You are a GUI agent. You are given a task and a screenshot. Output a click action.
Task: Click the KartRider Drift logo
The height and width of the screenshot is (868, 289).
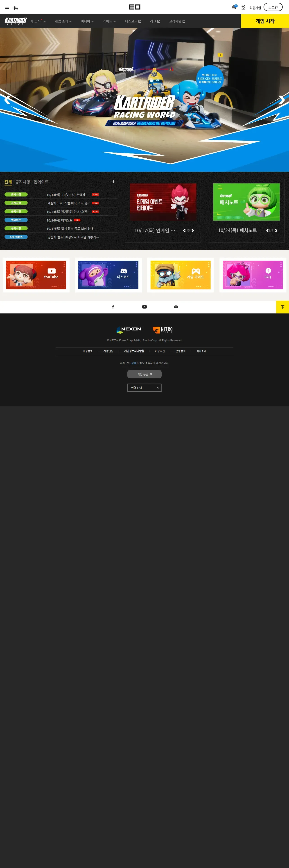tap(16, 21)
